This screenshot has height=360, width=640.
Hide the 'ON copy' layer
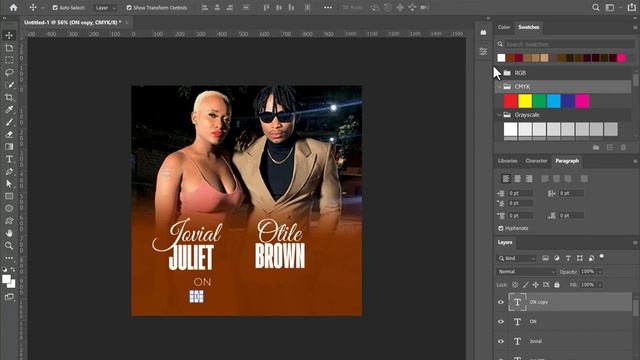coord(501,302)
